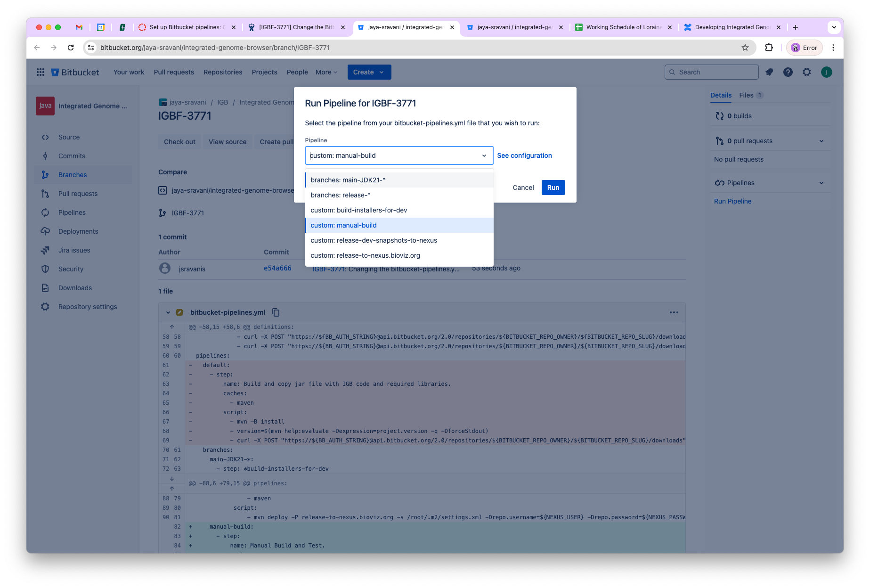Image resolution: width=870 pixels, height=588 pixels.
Task: Click the Pipelines sidebar icon
Action: (x=45, y=212)
